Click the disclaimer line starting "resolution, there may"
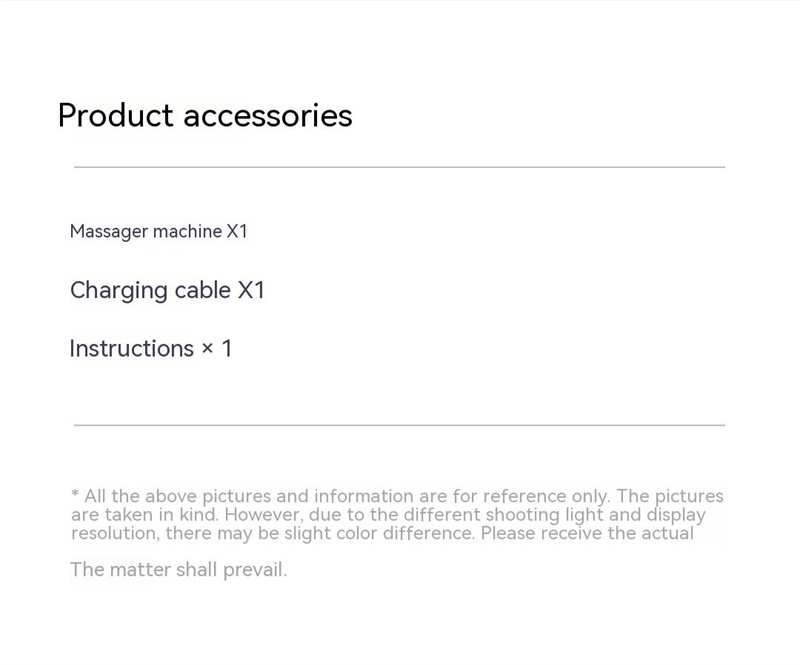The width and height of the screenshot is (800, 665). (382, 533)
